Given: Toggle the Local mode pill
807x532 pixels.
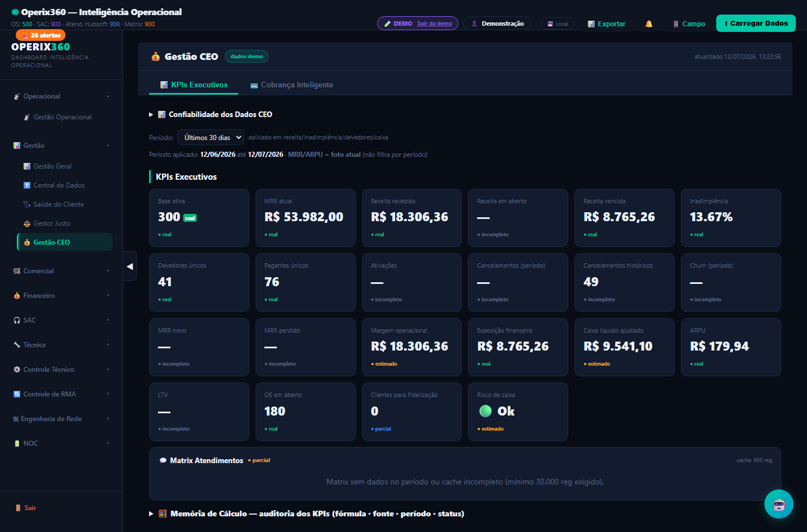Looking at the screenshot, I should click(x=558, y=24).
